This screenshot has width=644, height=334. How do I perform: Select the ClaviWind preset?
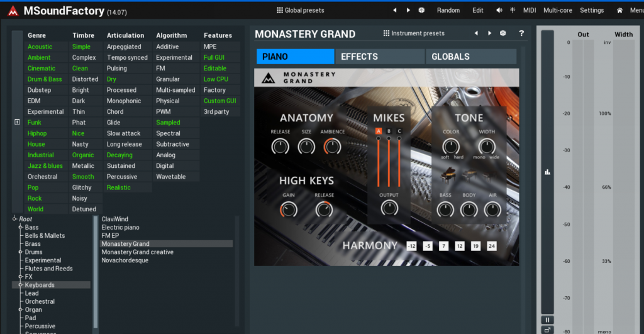tap(114, 219)
